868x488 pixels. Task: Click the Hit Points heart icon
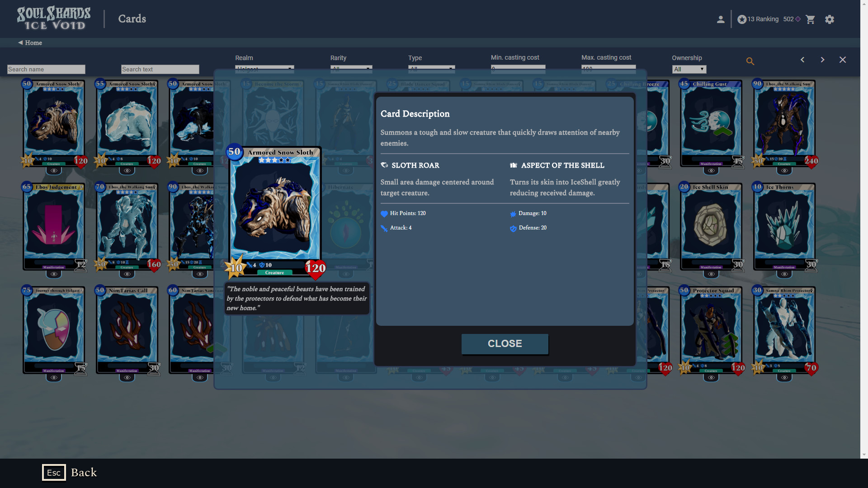click(x=384, y=213)
